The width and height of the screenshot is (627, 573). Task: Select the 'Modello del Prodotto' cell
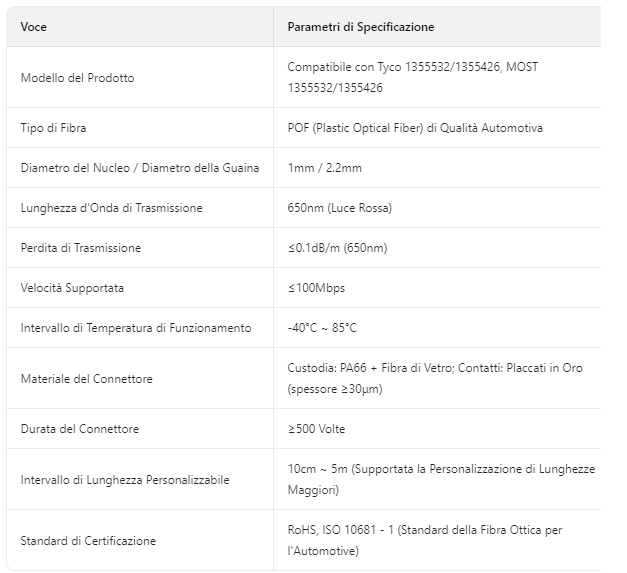coord(77,78)
